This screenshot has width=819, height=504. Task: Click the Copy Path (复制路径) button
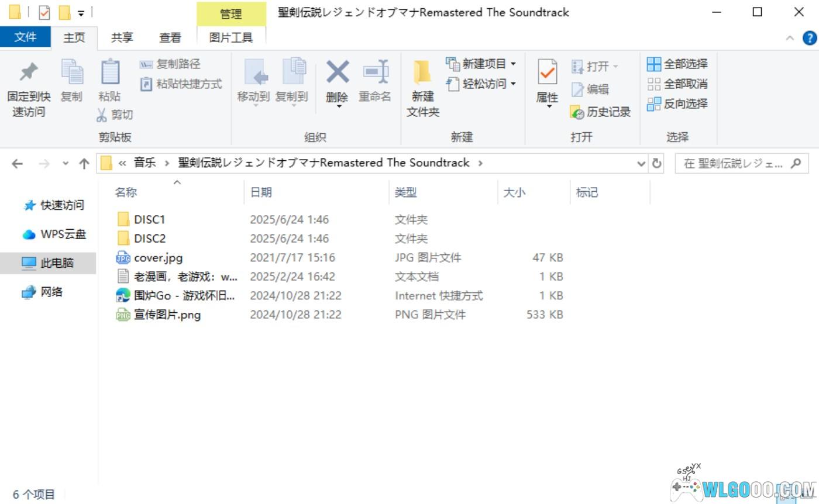(x=170, y=64)
